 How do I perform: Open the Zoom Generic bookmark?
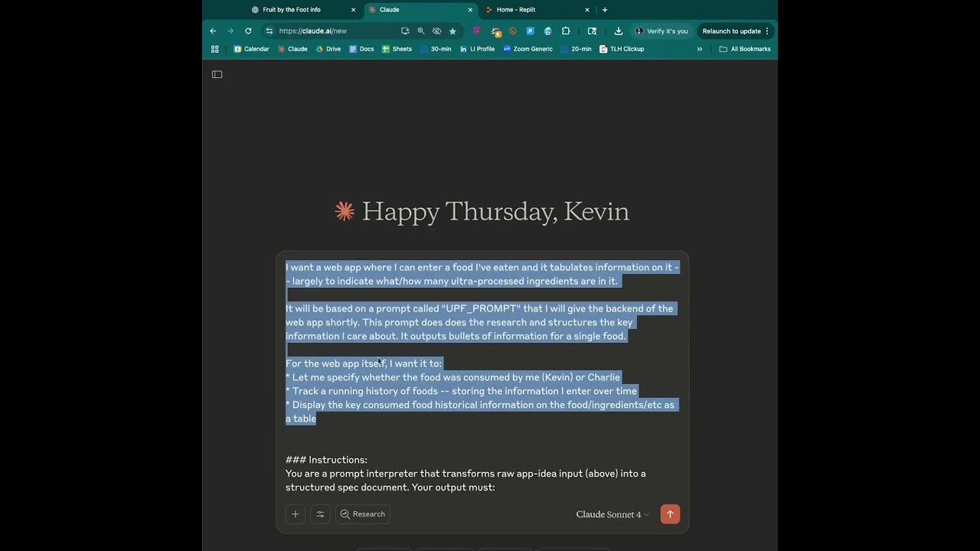(x=528, y=49)
